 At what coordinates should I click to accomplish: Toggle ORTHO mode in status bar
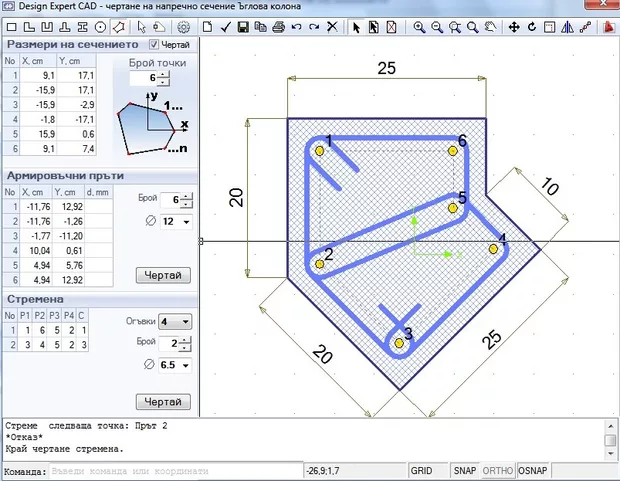[x=497, y=470]
